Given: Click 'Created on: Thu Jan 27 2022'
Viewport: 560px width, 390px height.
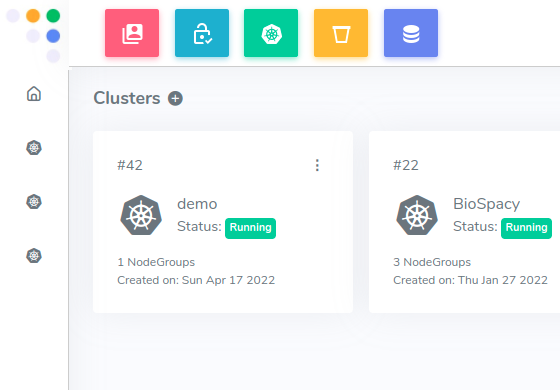Looking at the screenshot, I should [470, 280].
